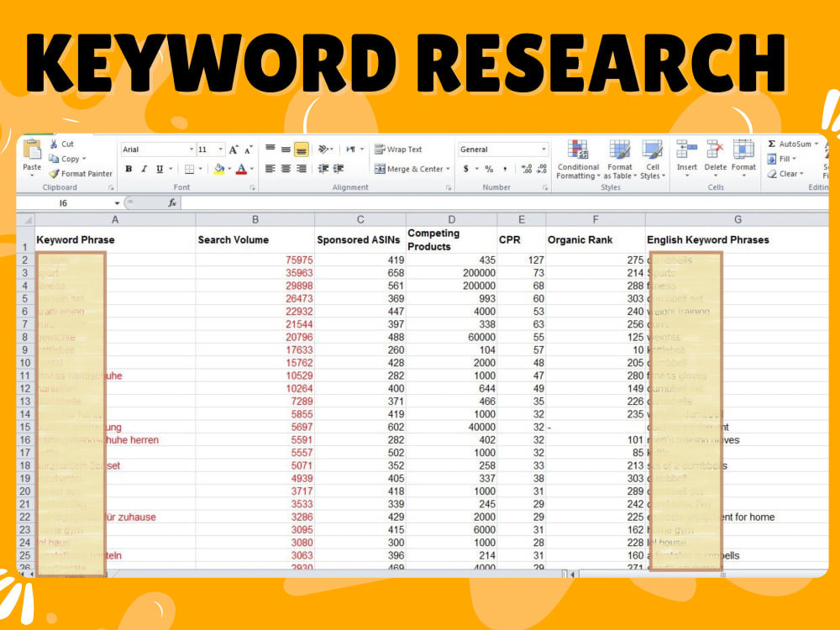The image size is (840, 630).
Task: Open the text orientation tool
Action: (323, 149)
